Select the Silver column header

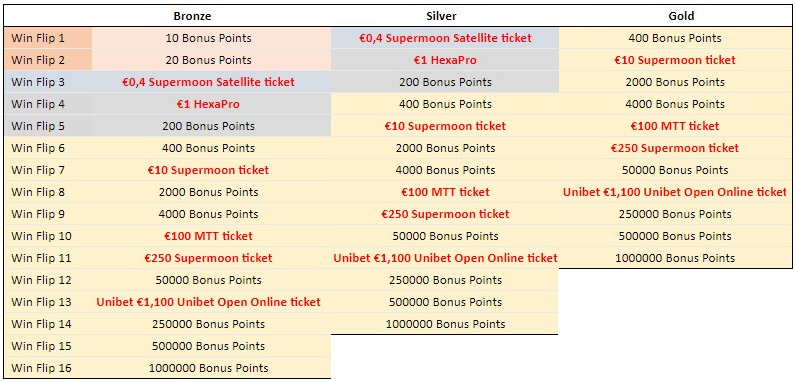pos(441,16)
